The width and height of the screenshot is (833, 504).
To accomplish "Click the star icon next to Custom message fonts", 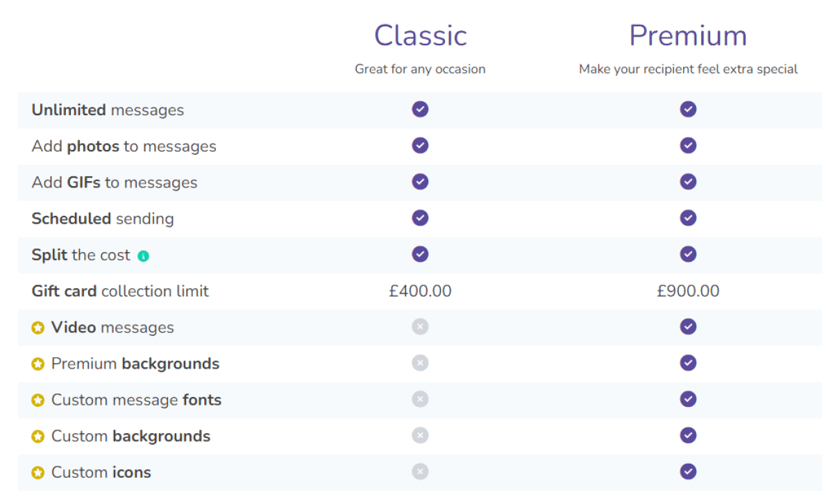I will coord(38,399).
